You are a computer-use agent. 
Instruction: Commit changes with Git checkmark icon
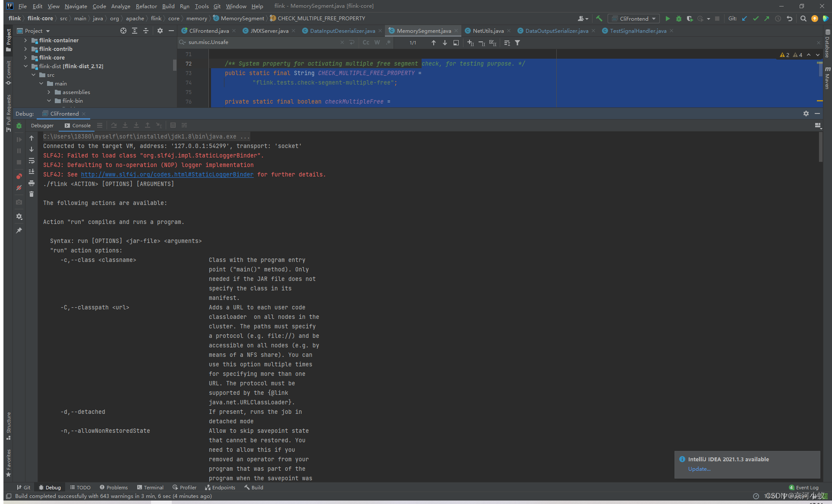756,19
